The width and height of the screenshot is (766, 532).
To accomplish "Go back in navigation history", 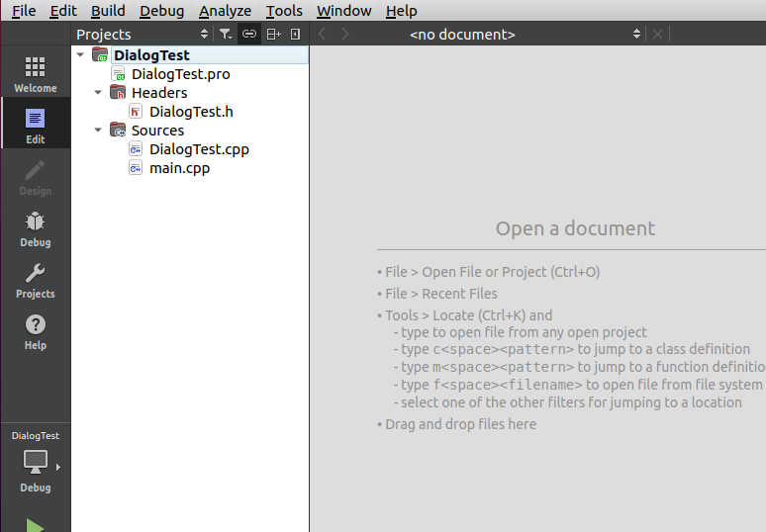I will [322, 35].
